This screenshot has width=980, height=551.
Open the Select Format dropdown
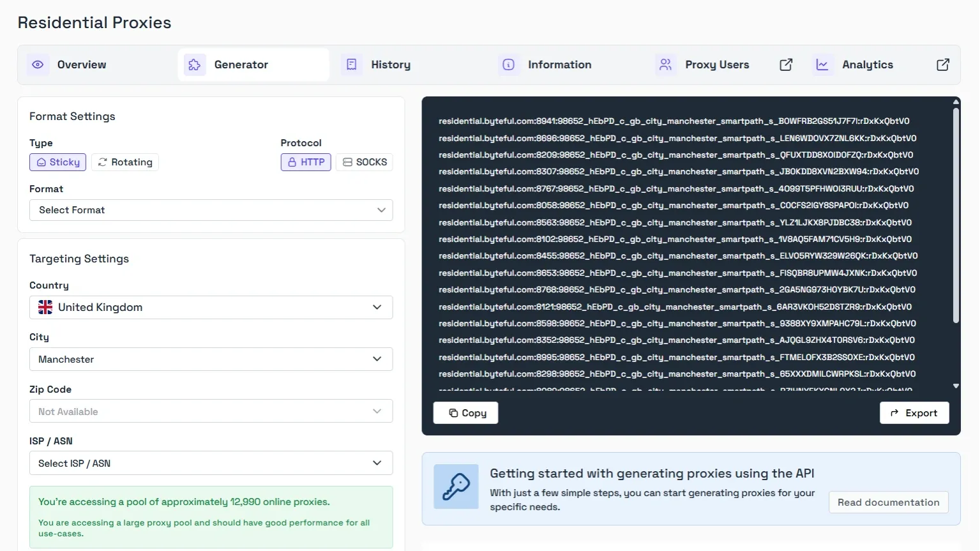coord(211,210)
